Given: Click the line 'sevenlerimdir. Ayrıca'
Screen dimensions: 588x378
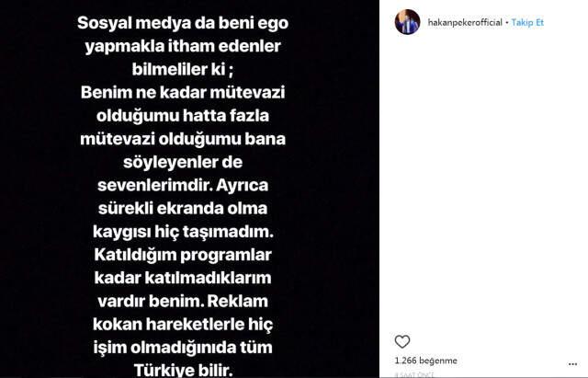Looking at the screenshot, I should click(183, 186).
